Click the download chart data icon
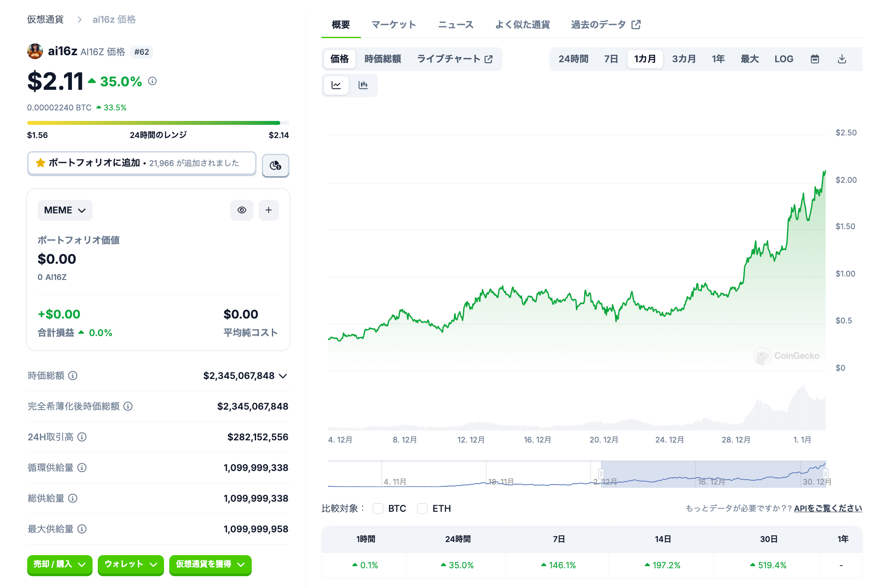 pyautogui.click(x=841, y=59)
